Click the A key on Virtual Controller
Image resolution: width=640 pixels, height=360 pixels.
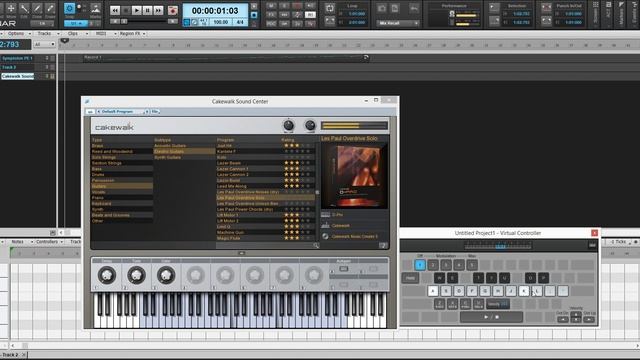click(433, 291)
